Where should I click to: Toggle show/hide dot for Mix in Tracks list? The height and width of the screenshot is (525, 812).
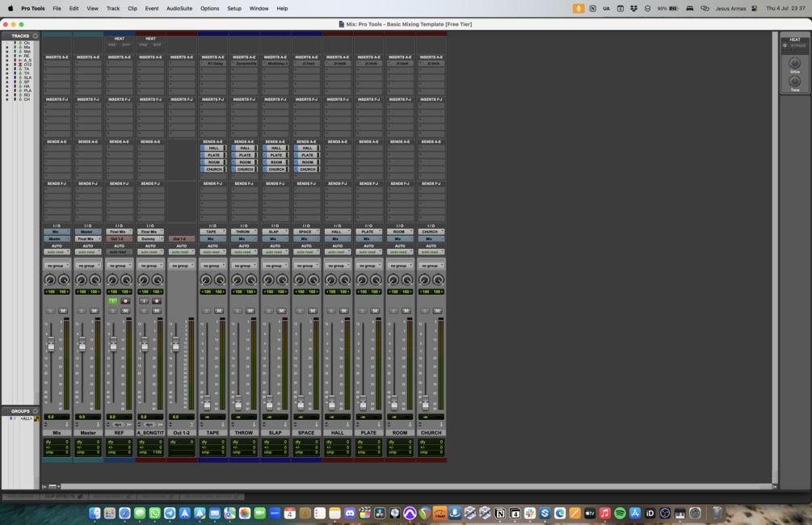click(7, 47)
